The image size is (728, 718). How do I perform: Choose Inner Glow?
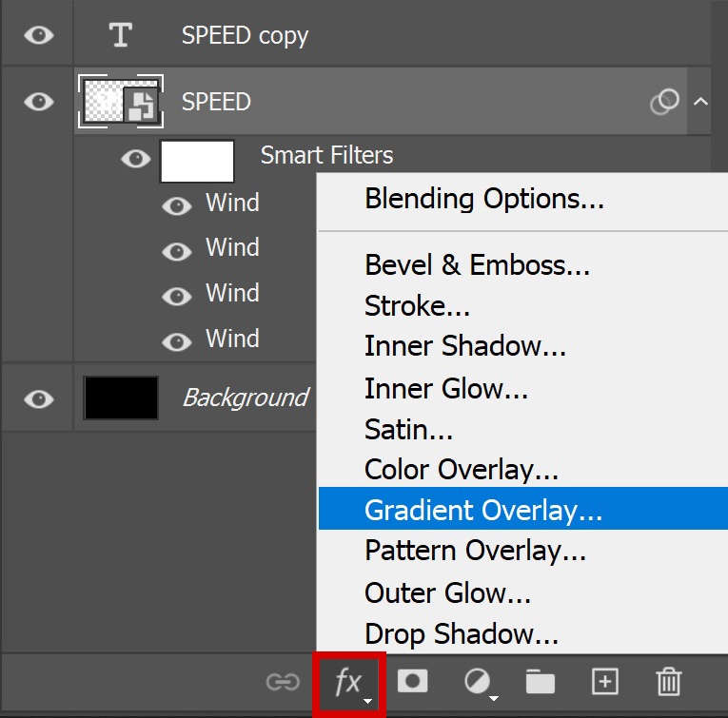522,388
